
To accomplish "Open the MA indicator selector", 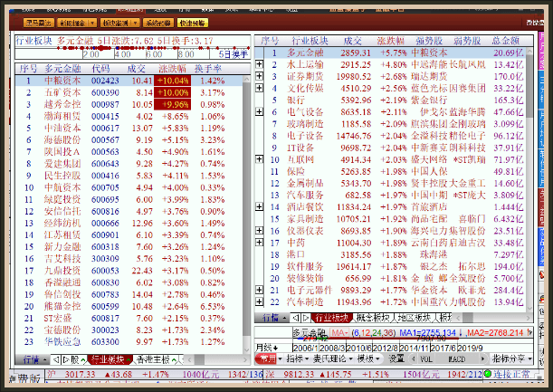I will (338, 333).
